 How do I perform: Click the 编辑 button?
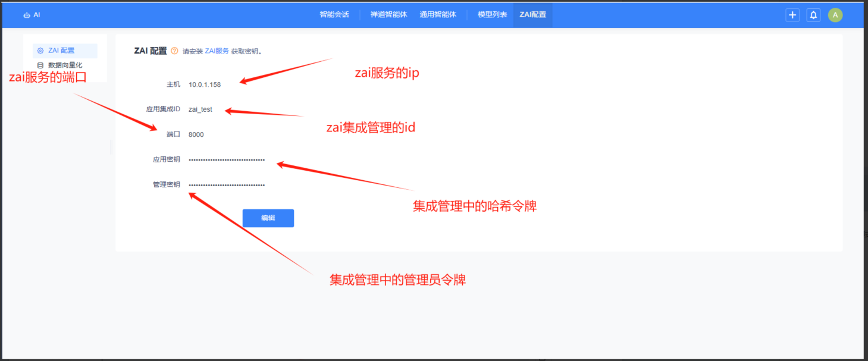coord(268,218)
